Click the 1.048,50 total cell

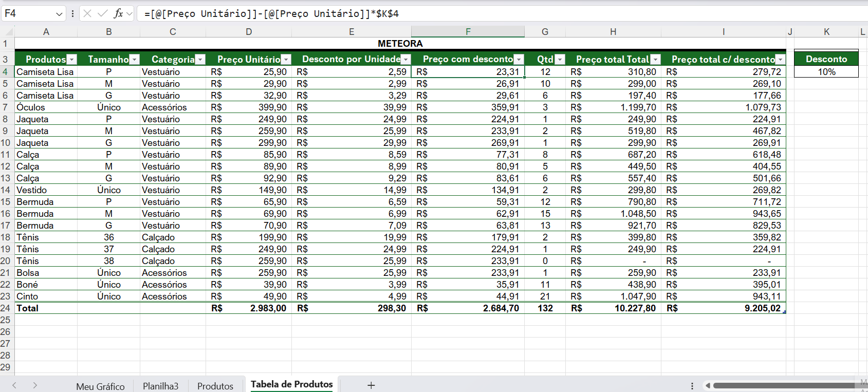(x=613, y=214)
